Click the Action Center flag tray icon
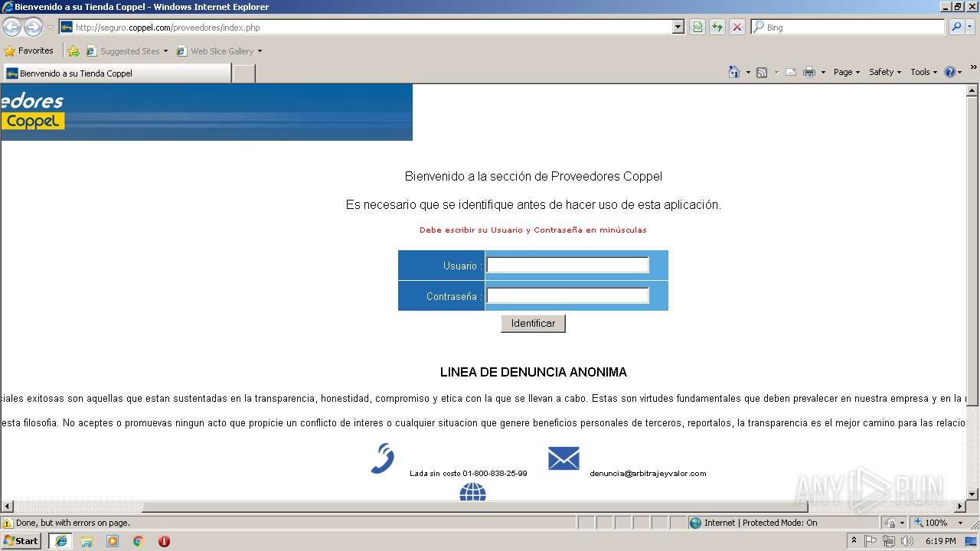This screenshot has height=551, width=980. [x=871, y=541]
